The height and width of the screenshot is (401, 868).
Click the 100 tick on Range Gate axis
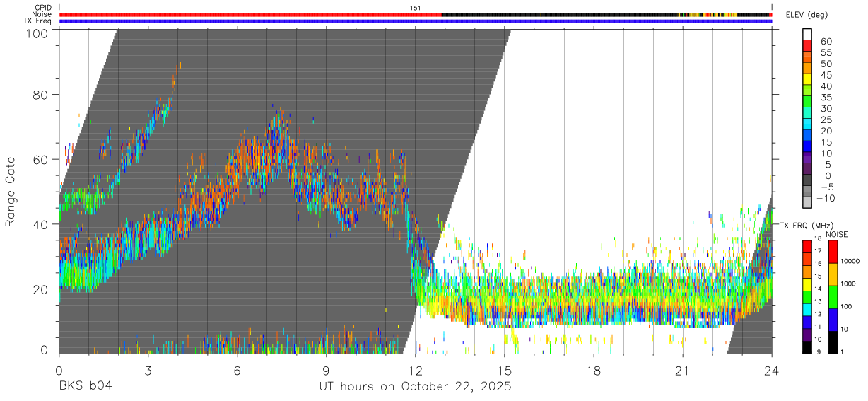[36, 33]
